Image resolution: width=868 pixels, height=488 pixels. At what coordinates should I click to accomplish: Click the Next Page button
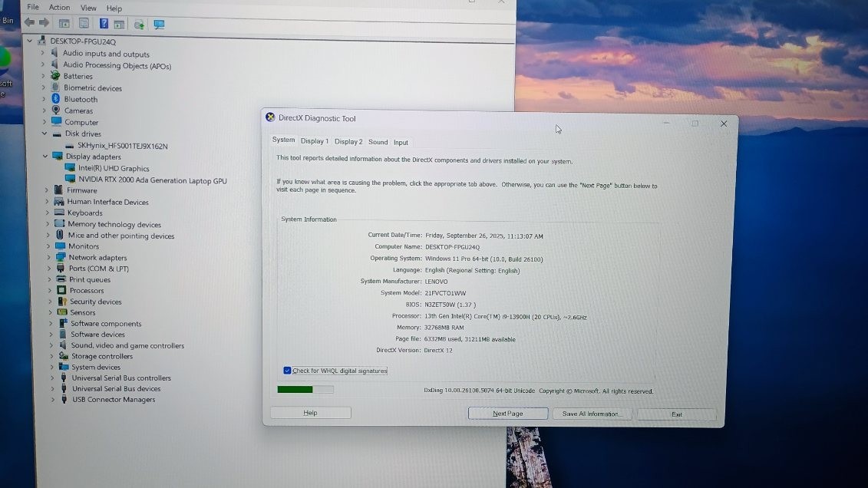pos(507,414)
